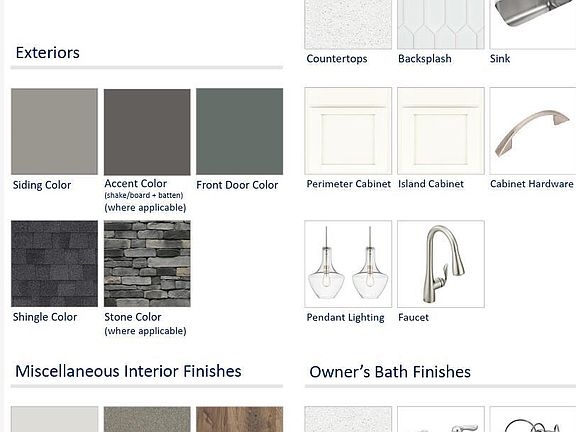Click the Exteriors section heading
The image size is (576, 432).
coord(48,53)
